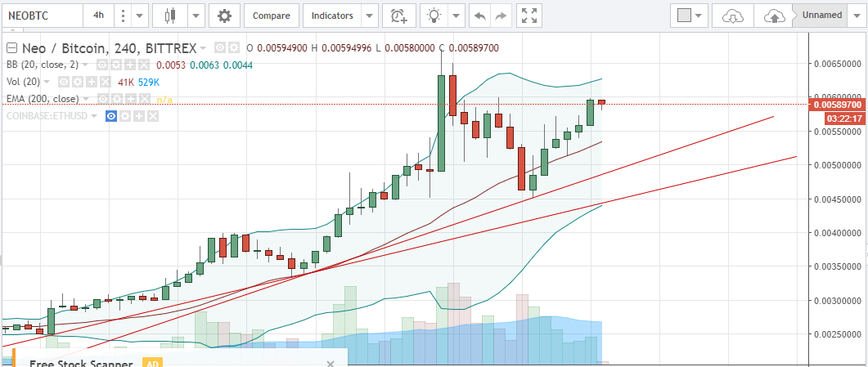Open the three-dots interval menu icon
Screen dimensions: 868x367
point(122,16)
